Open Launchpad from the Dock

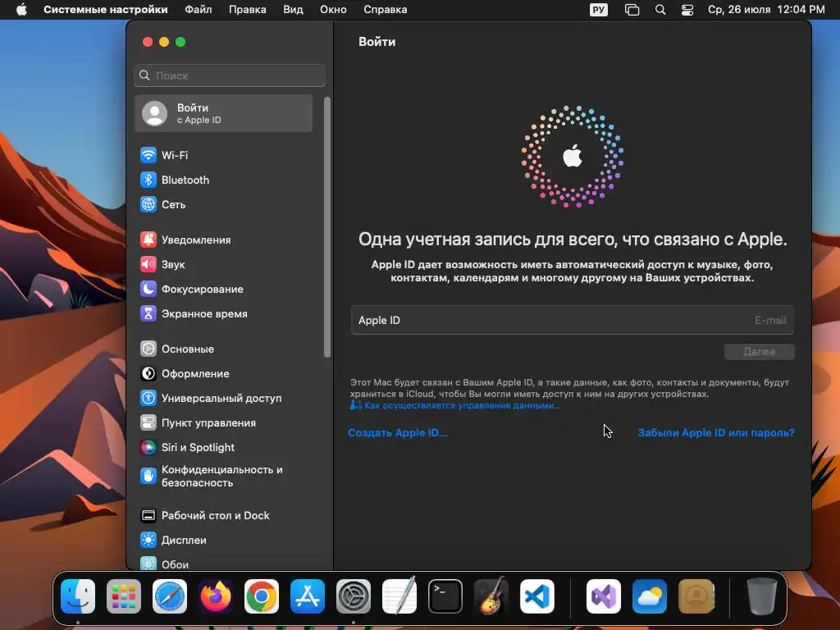click(124, 597)
